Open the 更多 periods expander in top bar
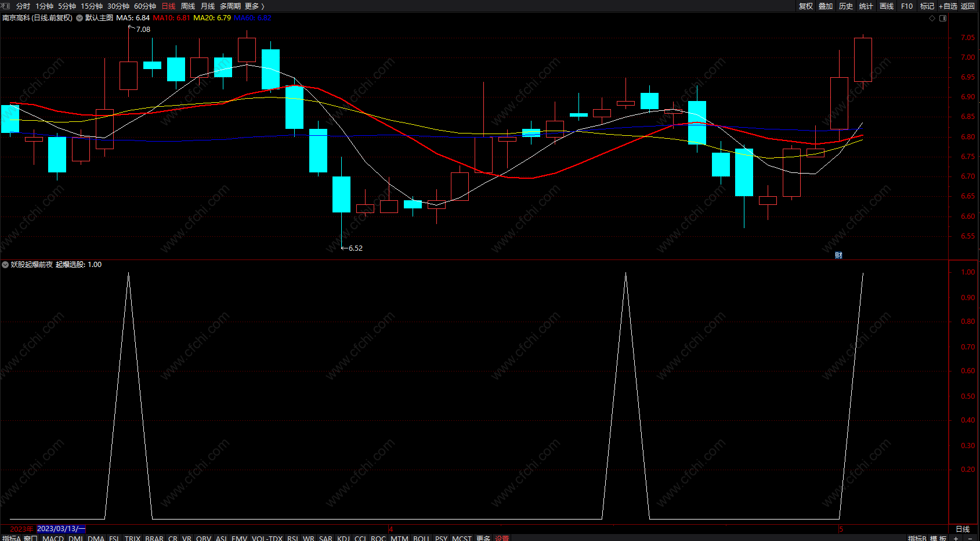This screenshot has height=541, width=980. click(x=255, y=6)
